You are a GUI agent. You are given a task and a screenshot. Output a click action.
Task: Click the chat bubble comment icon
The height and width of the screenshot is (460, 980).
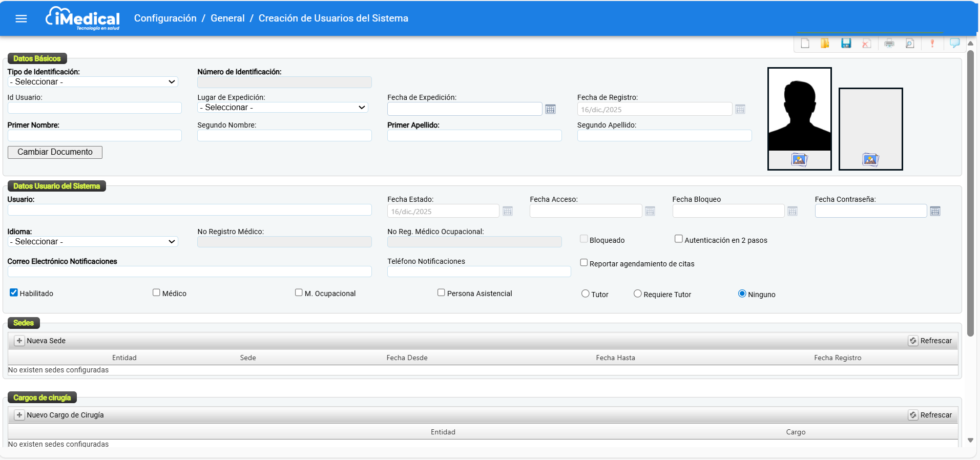pyautogui.click(x=955, y=43)
